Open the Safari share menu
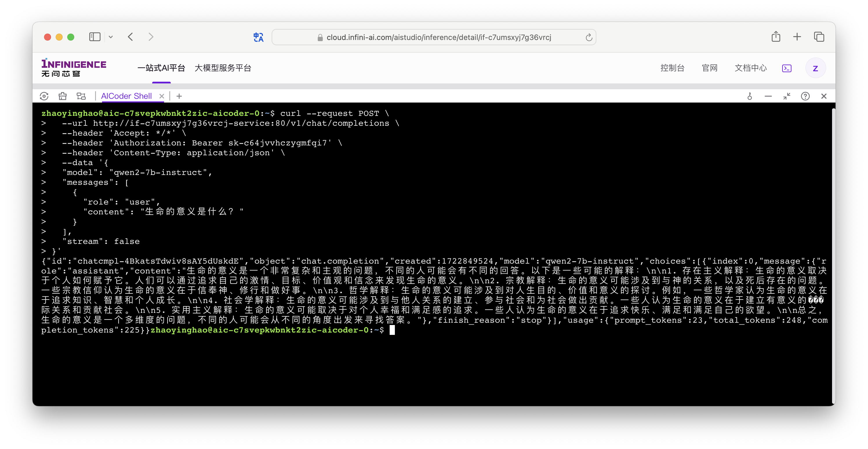Image resolution: width=868 pixels, height=449 pixels. pos(776,36)
